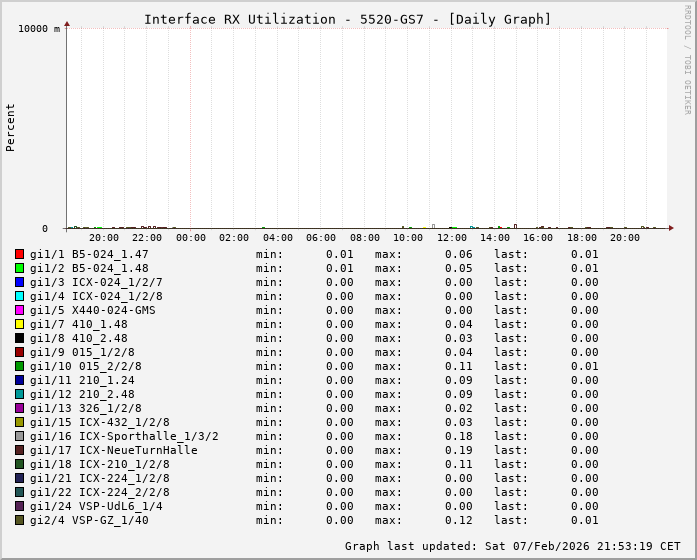Click the magenta gi1/5 legend swatch

pyautogui.click(x=19, y=310)
